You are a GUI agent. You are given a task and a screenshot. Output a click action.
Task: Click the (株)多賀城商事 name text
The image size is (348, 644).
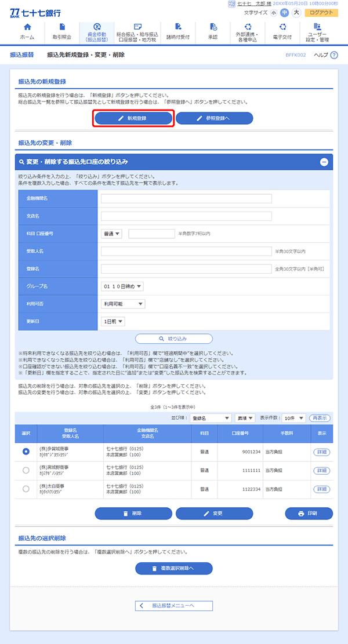(x=55, y=449)
